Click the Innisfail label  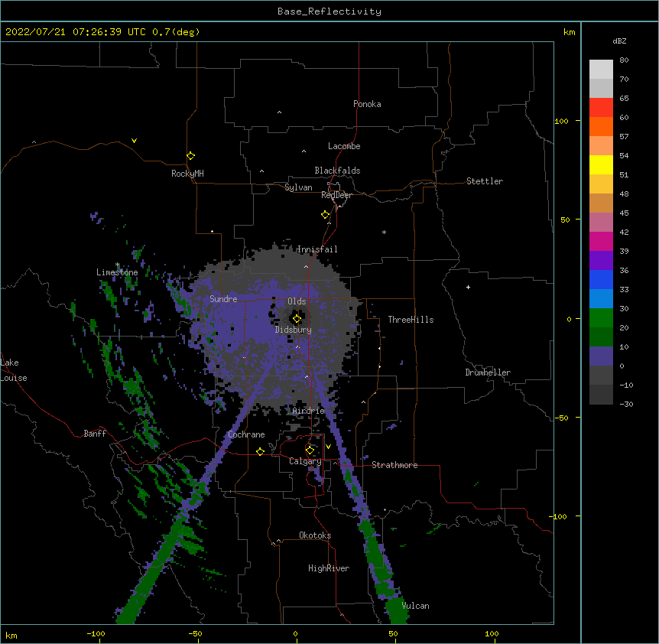click(317, 249)
